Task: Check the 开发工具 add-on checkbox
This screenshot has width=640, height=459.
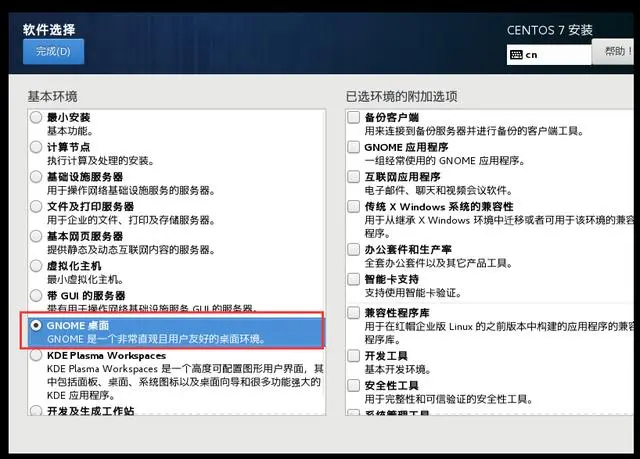Action: tap(353, 356)
